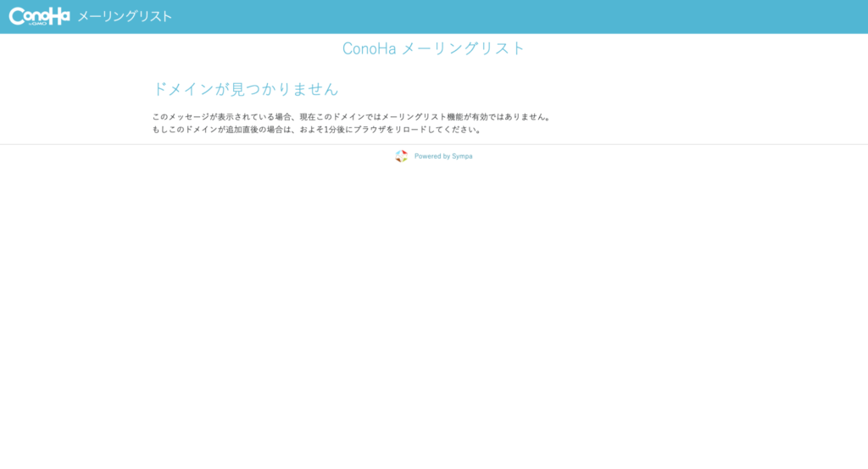Click the line starting with このメッセージが表示されている場合
Viewport: 868px width, 469px height.
pyautogui.click(x=352, y=117)
